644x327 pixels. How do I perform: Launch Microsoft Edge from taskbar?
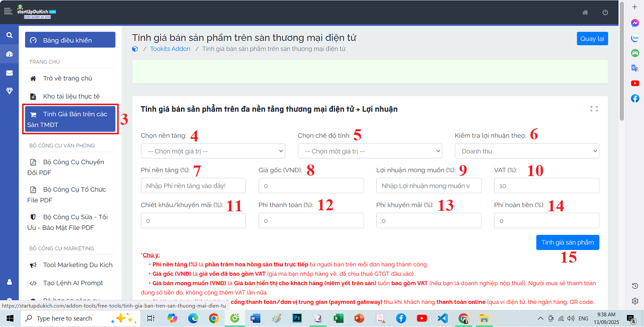pos(193,318)
